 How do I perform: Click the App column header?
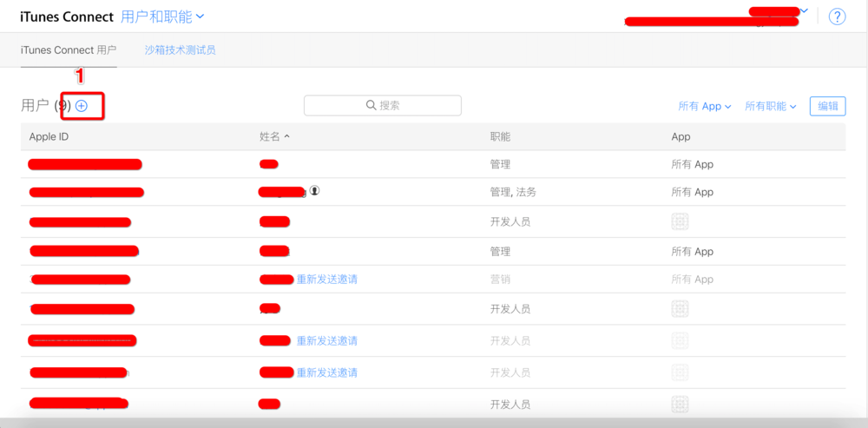pyautogui.click(x=681, y=137)
